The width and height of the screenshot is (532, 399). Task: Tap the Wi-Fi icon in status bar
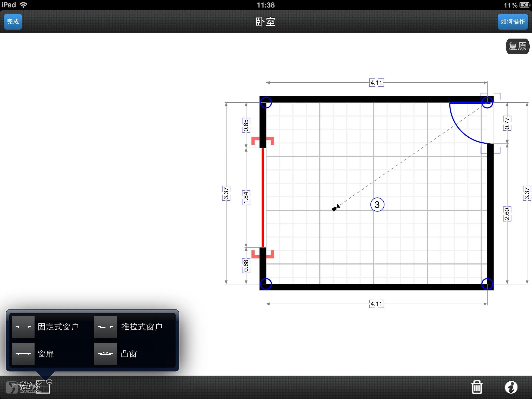point(24,5)
